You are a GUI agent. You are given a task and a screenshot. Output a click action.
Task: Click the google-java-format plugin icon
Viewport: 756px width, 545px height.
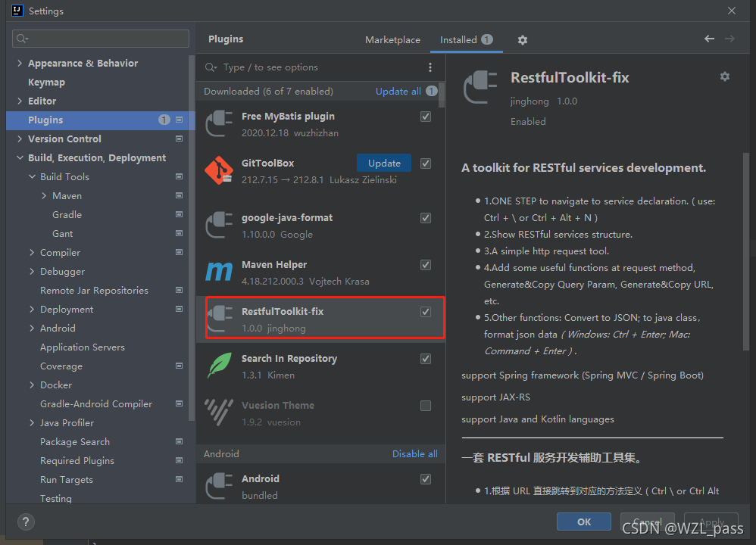pos(220,226)
